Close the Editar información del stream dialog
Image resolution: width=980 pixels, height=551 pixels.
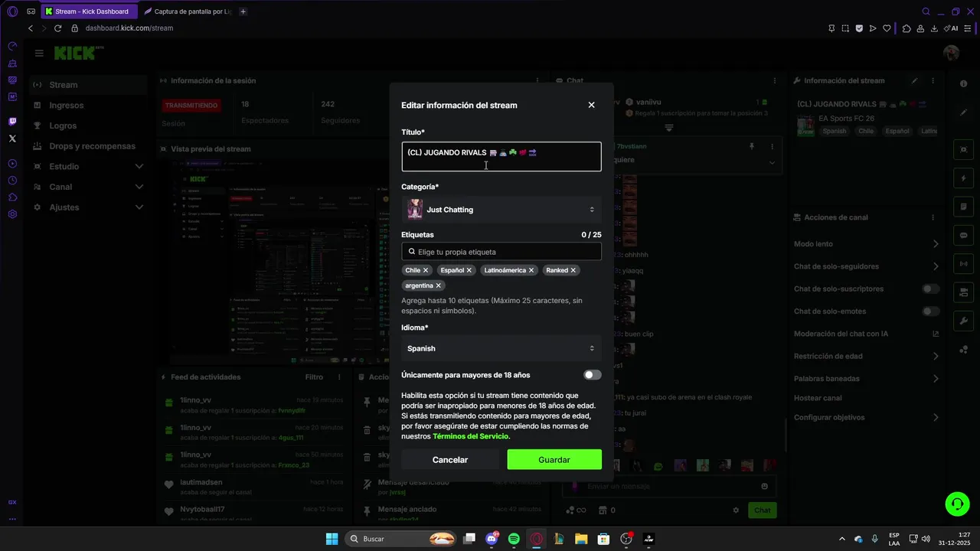(x=591, y=105)
